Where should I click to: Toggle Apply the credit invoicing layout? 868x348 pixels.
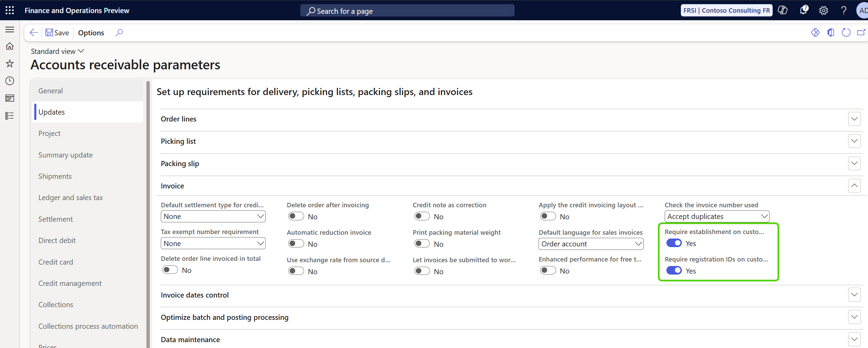coord(548,216)
